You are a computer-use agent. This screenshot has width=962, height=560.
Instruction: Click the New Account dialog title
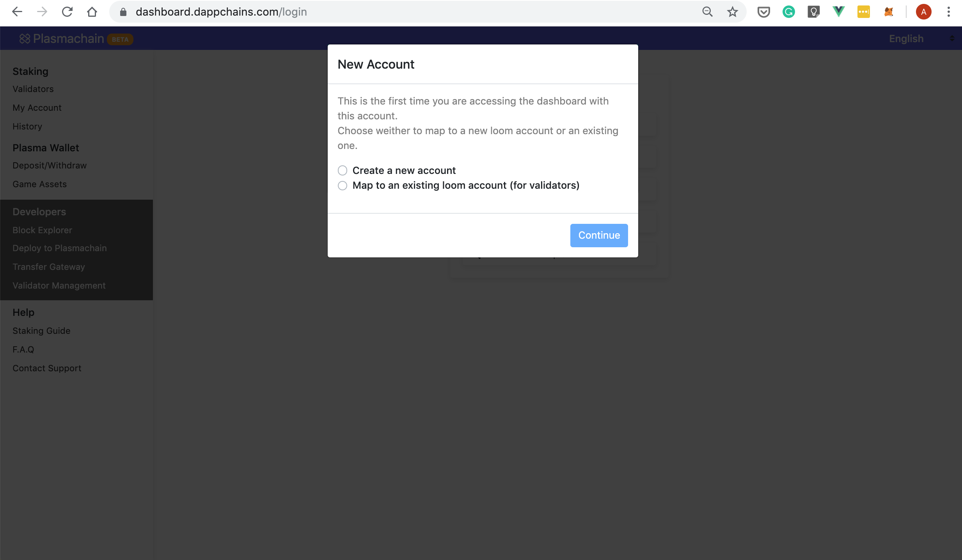376,64
